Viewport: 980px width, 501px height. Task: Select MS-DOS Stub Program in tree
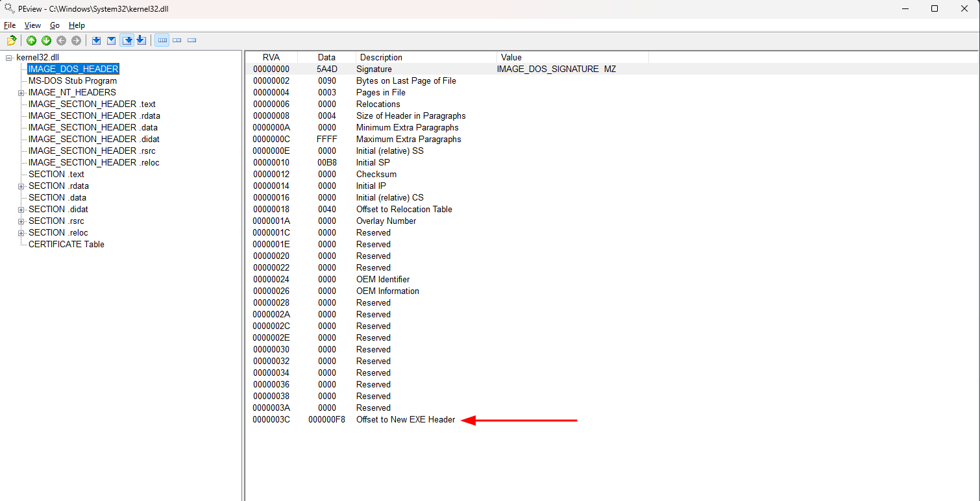point(72,81)
